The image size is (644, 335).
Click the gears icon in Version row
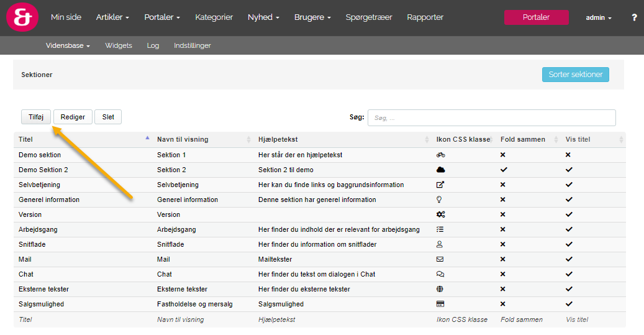tap(441, 214)
